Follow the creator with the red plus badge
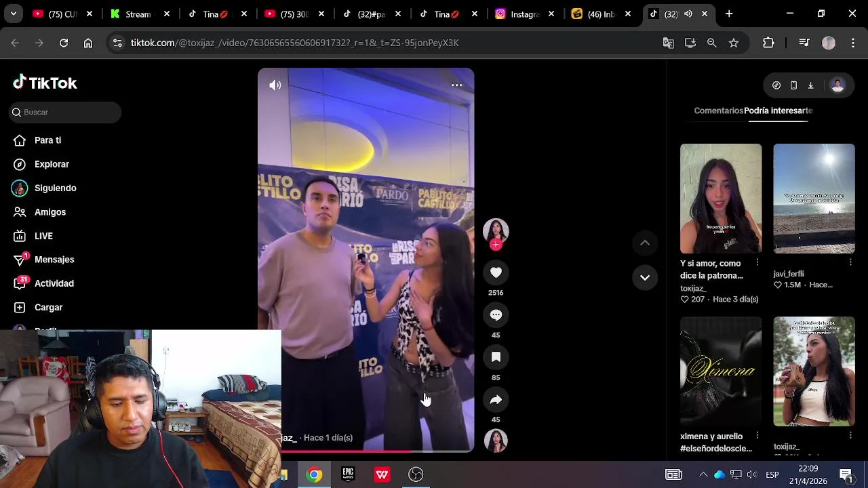The height and width of the screenshot is (488, 868). pos(496,245)
